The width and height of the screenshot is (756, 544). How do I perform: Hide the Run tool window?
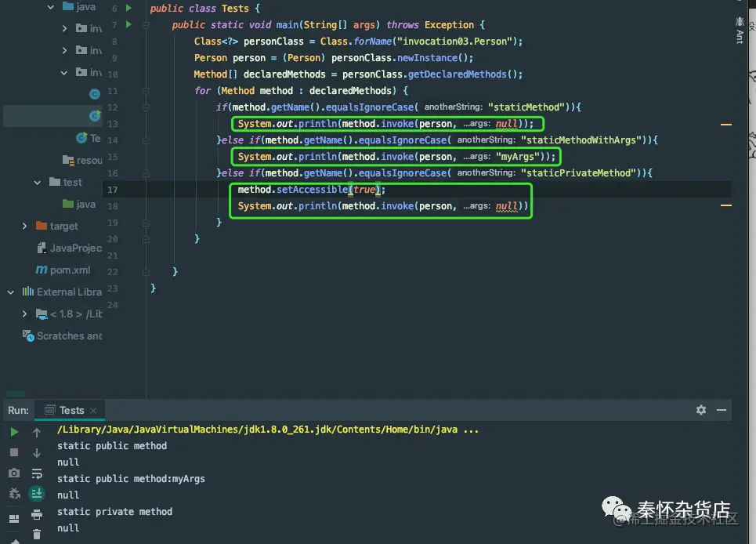tap(722, 410)
